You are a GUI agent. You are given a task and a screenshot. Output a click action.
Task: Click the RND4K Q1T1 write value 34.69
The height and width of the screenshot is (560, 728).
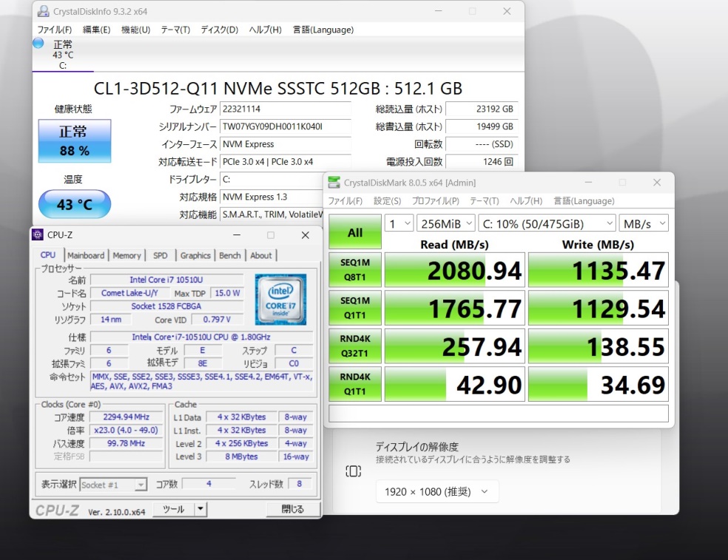point(599,384)
